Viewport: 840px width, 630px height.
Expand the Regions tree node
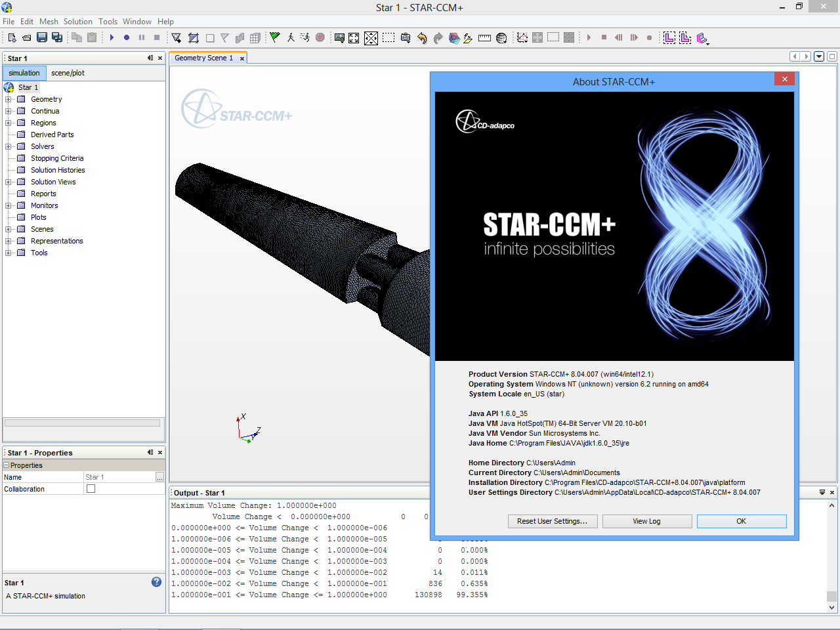click(x=9, y=123)
